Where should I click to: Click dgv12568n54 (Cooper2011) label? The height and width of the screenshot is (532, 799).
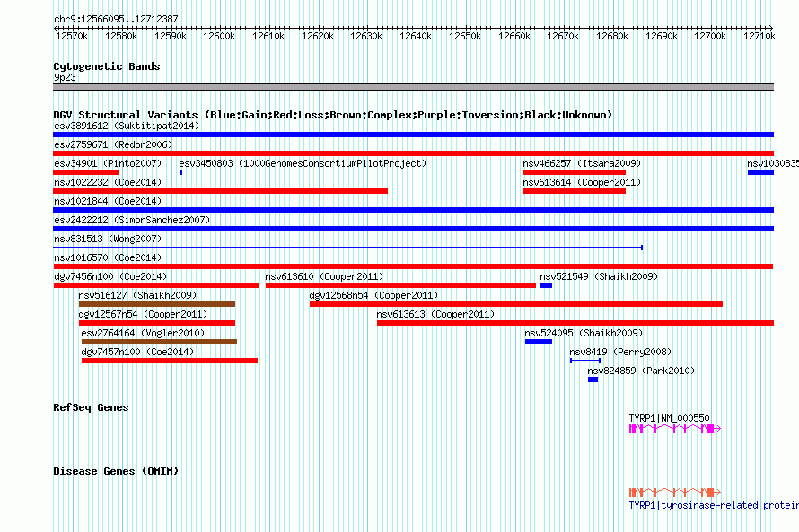pyautogui.click(x=373, y=295)
